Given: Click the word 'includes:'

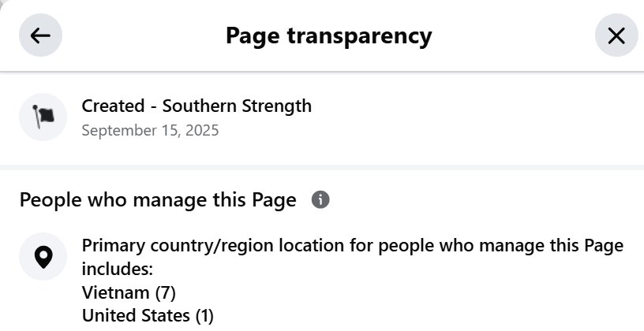Looking at the screenshot, I should [x=117, y=270].
